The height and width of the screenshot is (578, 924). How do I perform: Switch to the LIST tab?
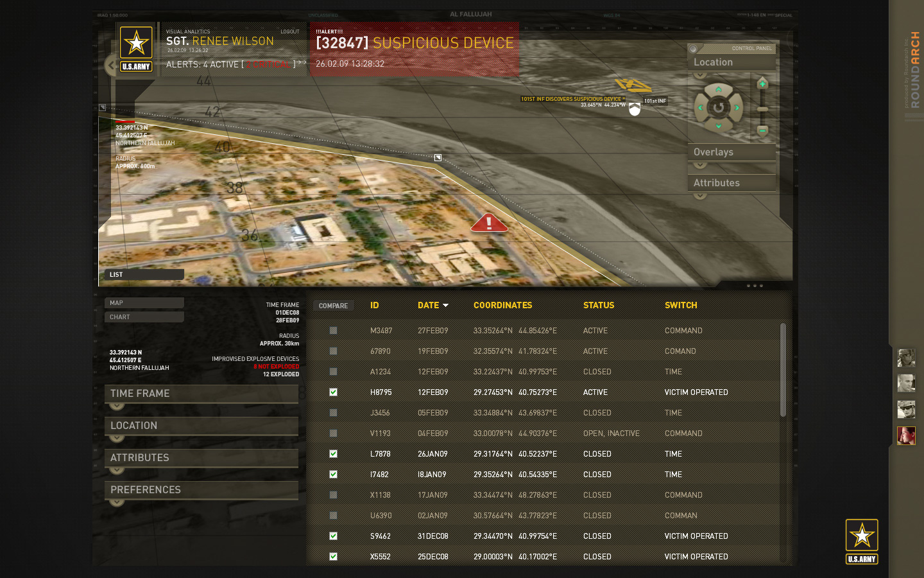(144, 274)
